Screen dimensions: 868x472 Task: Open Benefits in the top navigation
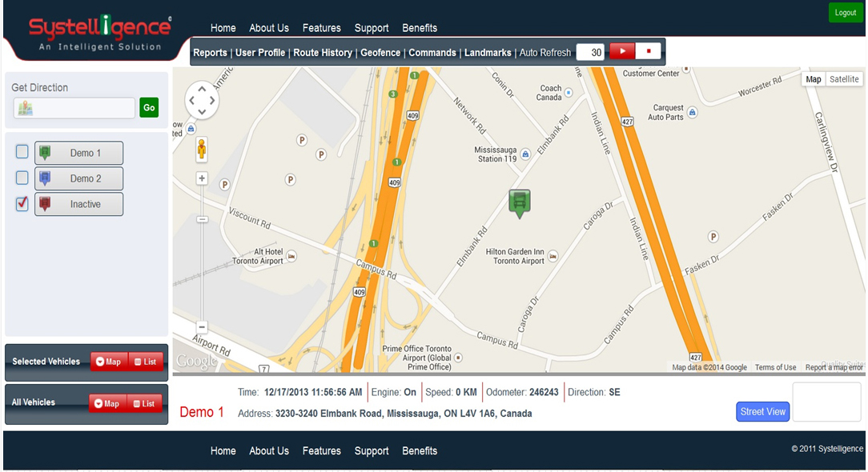click(x=420, y=28)
